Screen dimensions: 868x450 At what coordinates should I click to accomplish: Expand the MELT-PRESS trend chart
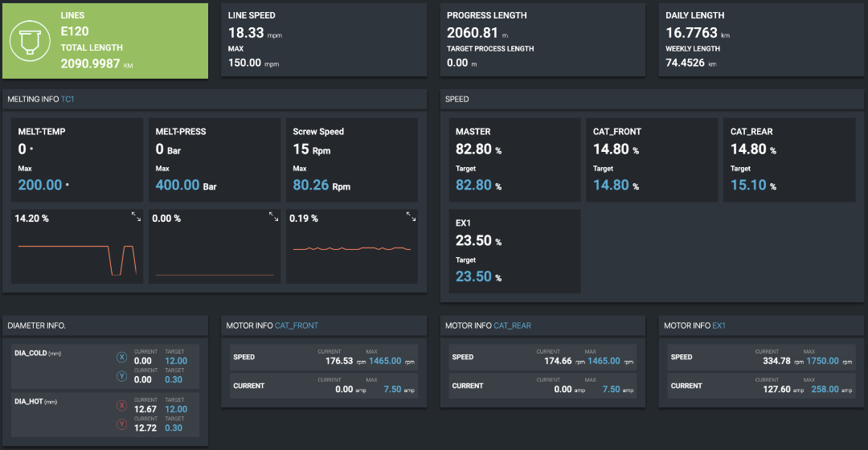point(273,217)
